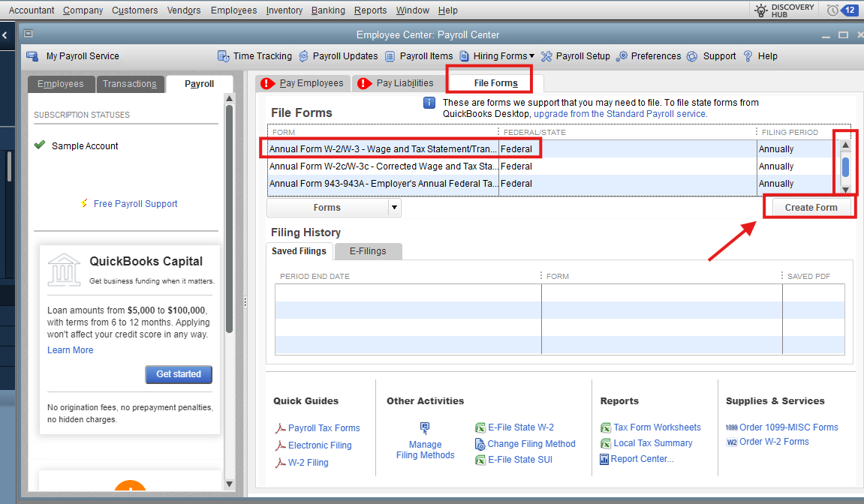Click the Sample Account subscription status
The image size is (864, 504).
(85, 146)
